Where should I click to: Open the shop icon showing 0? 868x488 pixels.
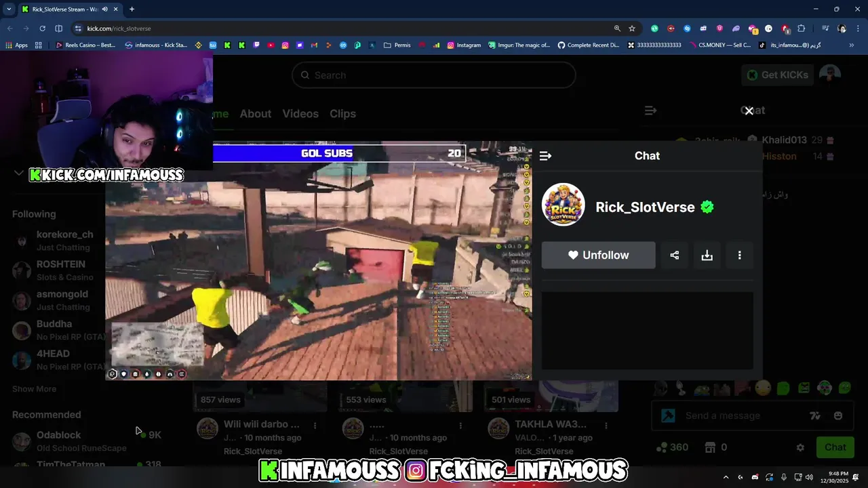[711, 447]
